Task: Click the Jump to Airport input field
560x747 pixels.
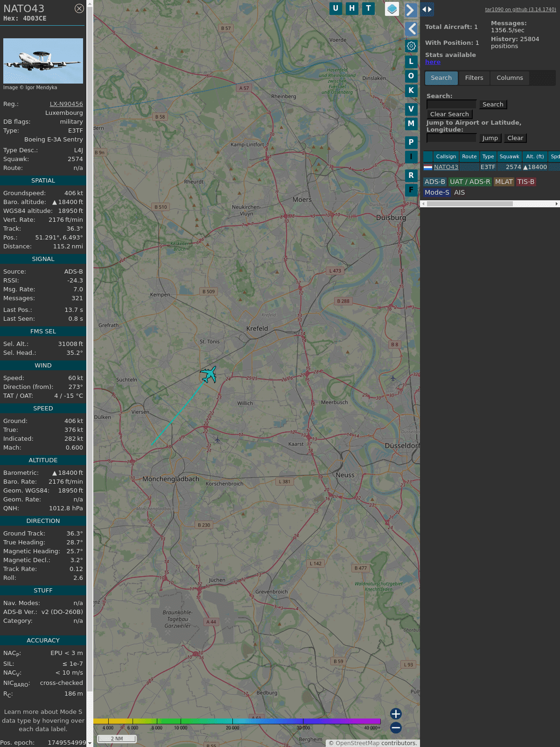Action: point(451,138)
